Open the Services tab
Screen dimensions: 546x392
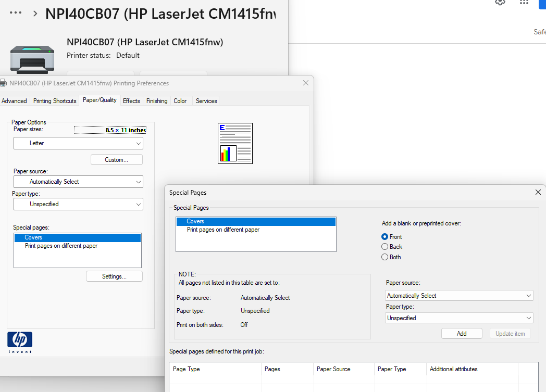point(206,101)
